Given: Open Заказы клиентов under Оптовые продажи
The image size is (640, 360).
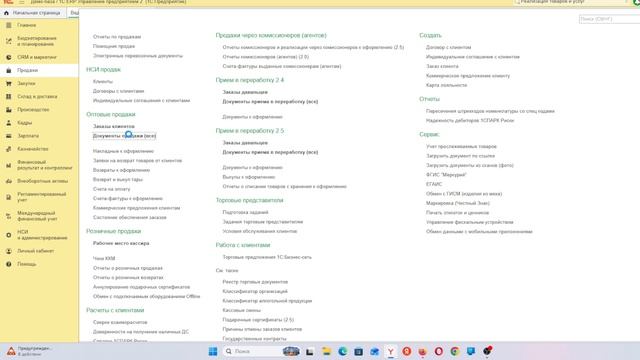Looking at the screenshot, I should coord(113,127).
